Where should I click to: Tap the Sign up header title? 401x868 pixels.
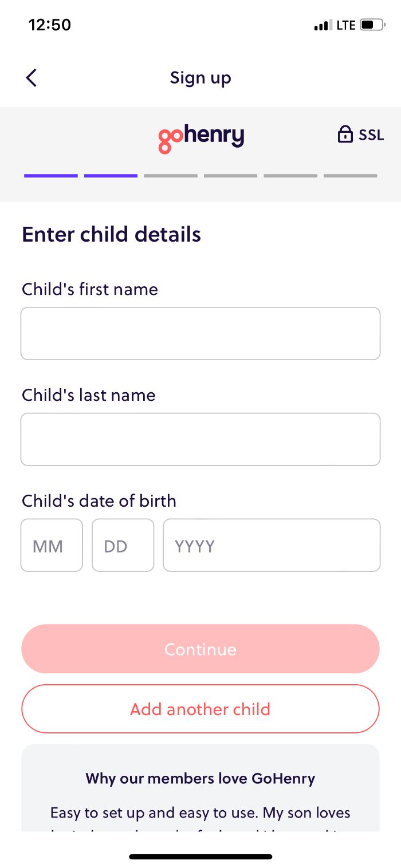200,78
